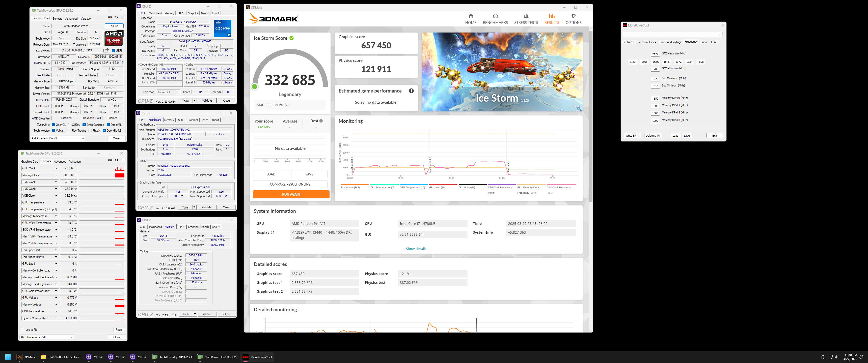Click notification bell in system tray
Image resolution: width=868 pixels, height=363 pixels.
click(x=861, y=357)
